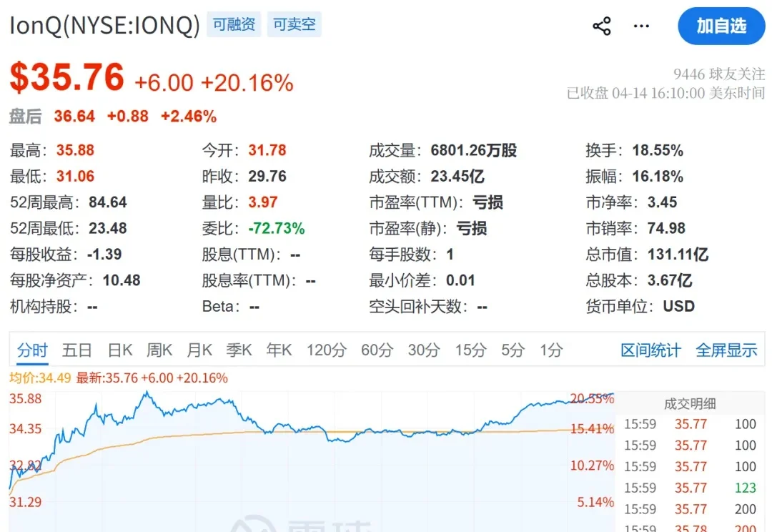Select the 季K quarterly chart tab
Screen dimensions: 772x532
pyautogui.click(x=239, y=350)
